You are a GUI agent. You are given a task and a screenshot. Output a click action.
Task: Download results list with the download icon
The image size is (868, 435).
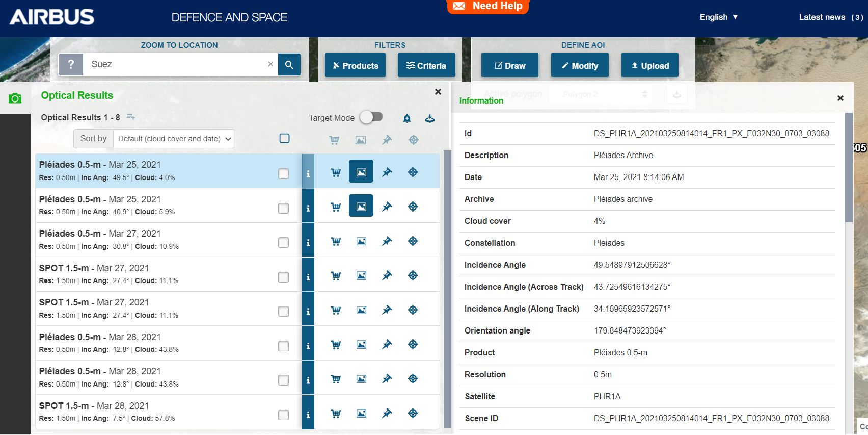click(x=430, y=118)
